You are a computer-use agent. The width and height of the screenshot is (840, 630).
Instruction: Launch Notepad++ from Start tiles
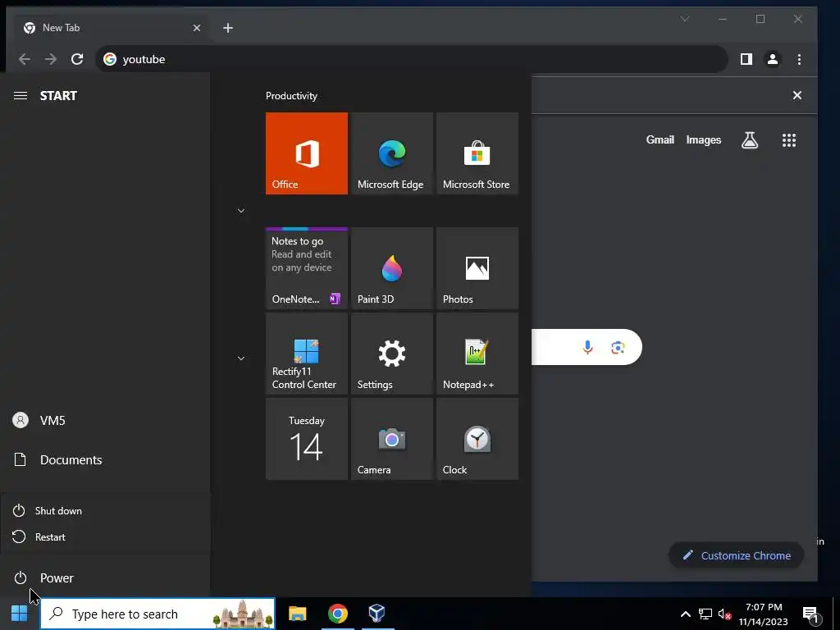(477, 354)
